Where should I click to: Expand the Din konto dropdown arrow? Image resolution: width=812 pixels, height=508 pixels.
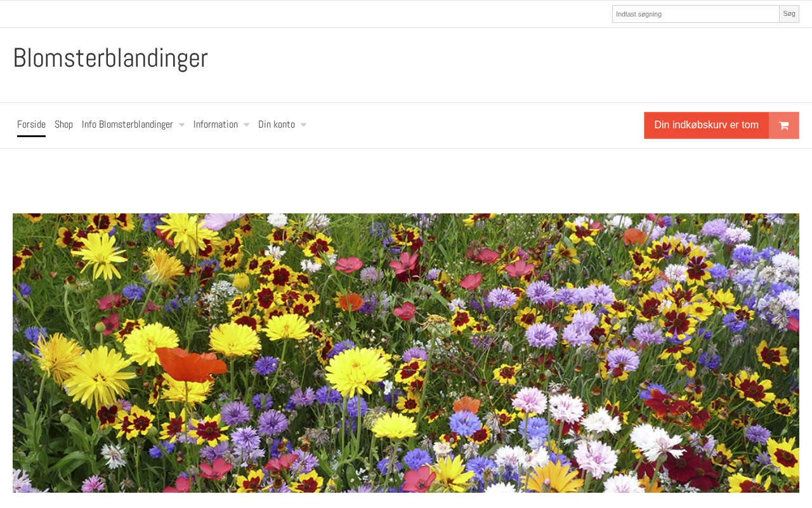pyautogui.click(x=303, y=125)
